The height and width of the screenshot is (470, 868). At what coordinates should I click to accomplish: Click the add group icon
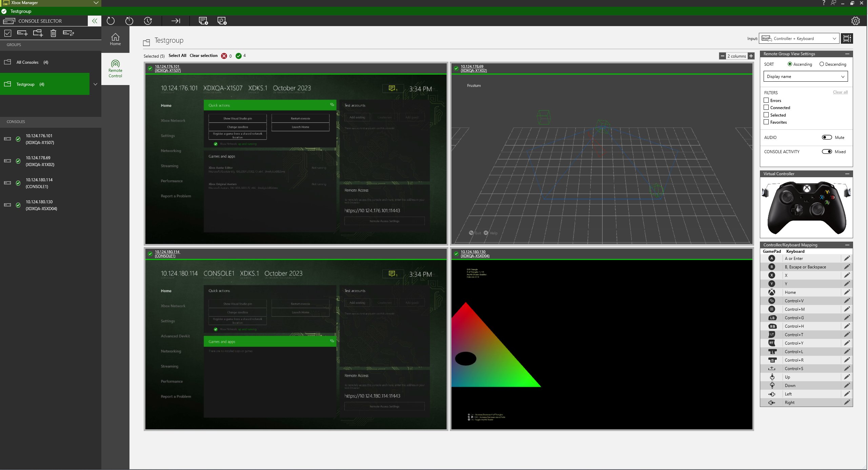coord(38,33)
